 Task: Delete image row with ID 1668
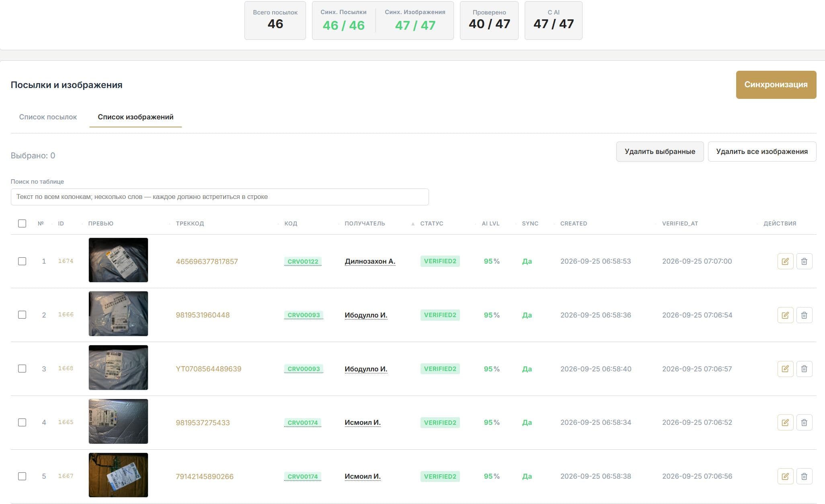(804, 369)
